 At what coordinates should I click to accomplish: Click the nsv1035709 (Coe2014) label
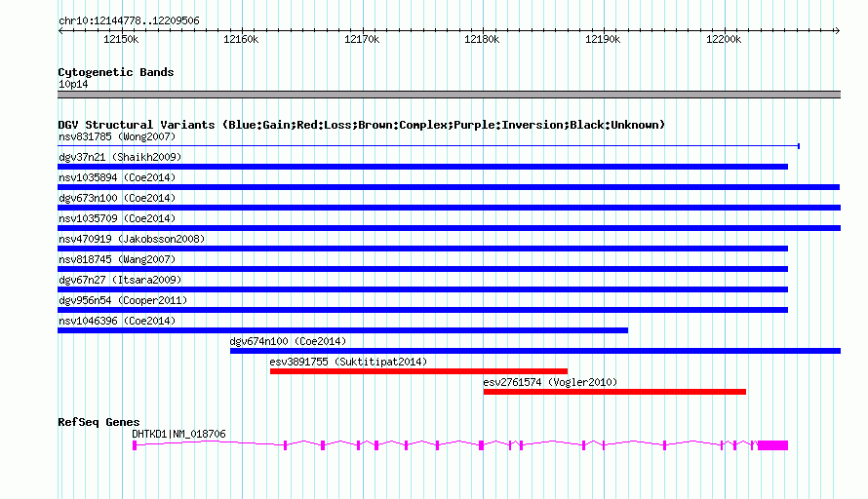click(x=117, y=218)
